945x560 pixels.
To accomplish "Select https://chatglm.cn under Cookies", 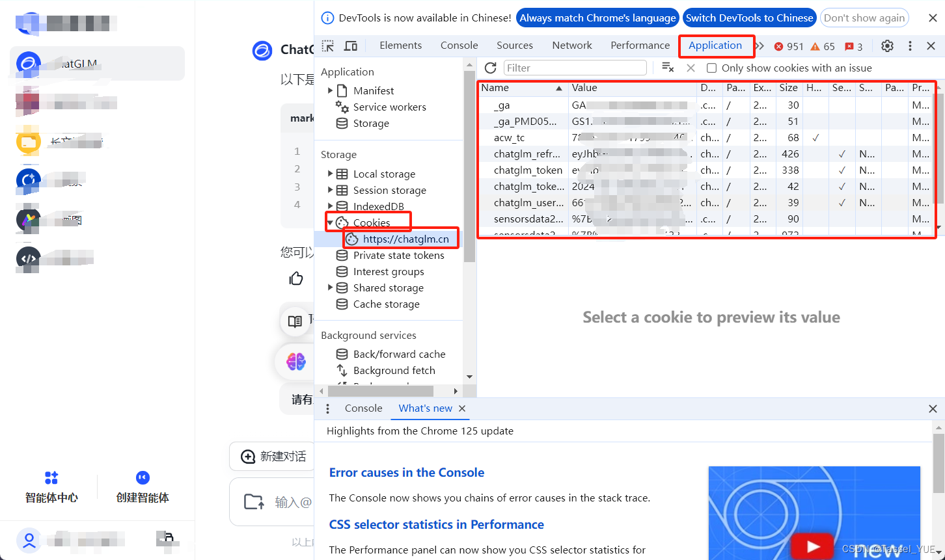I will pos(406,239).
